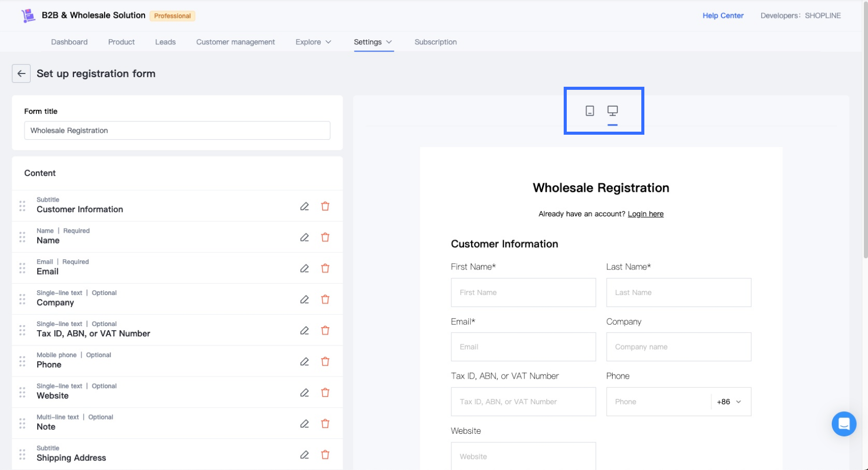Click the Form title input field
The height and width of the screenshot is (470, 868).
coord(177,131)
